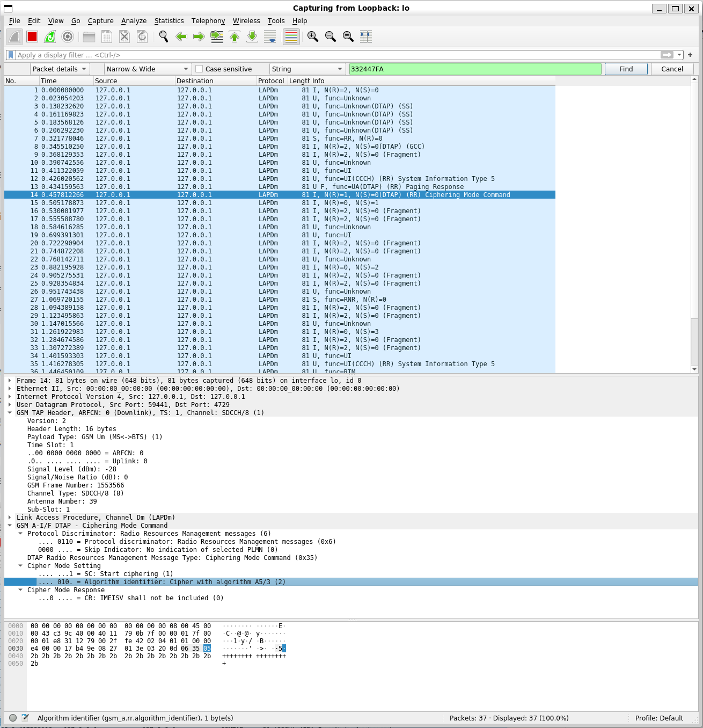
Task: Open the Telephony menu
Action: pos(208,21)
